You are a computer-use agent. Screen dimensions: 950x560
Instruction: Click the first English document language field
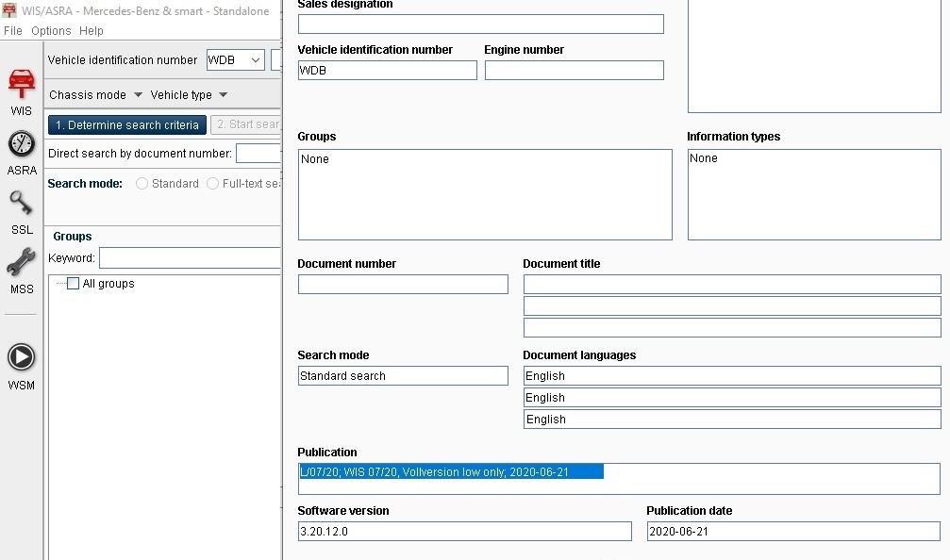732,376
